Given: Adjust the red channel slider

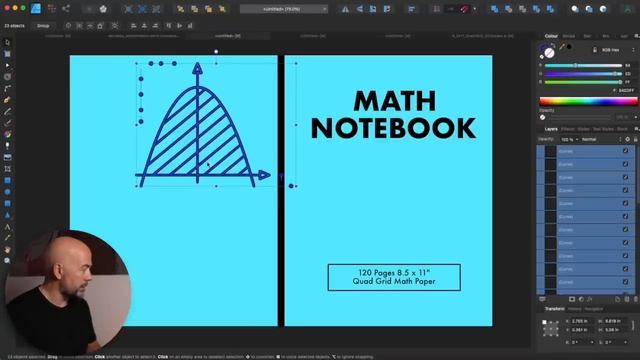Looking at the screenshot, I should point(583,65).
